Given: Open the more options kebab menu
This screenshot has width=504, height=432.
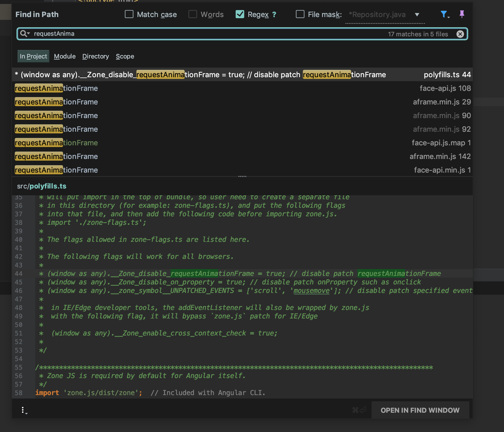Looking at the screenshot, I should (x=23, y=410).
